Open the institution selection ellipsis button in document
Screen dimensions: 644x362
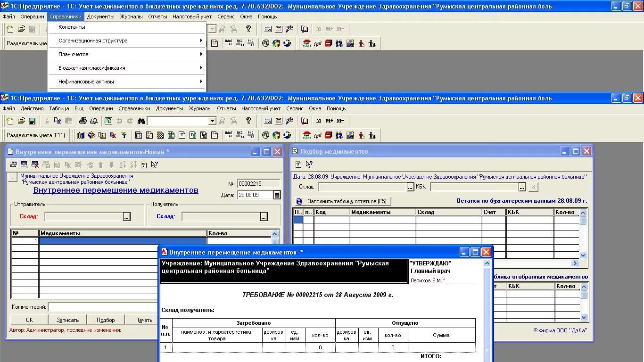click(x=13, y=177)
